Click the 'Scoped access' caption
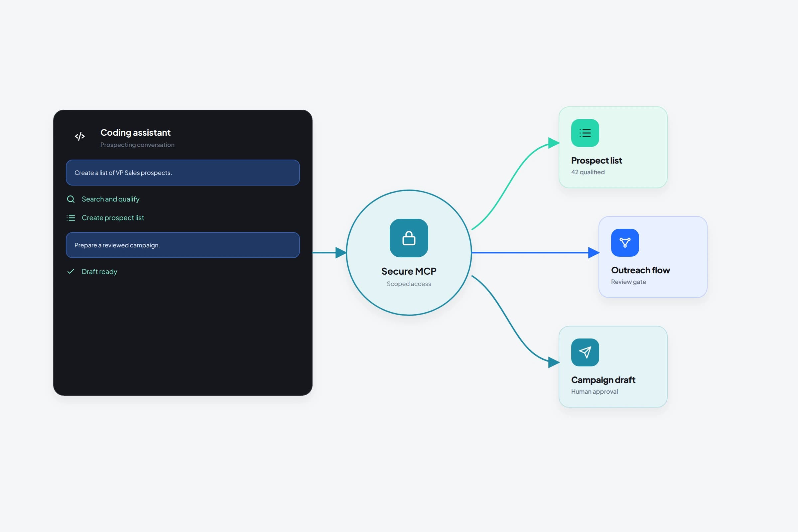The height and width of the screenshot is (532, 798). [409, 284]
